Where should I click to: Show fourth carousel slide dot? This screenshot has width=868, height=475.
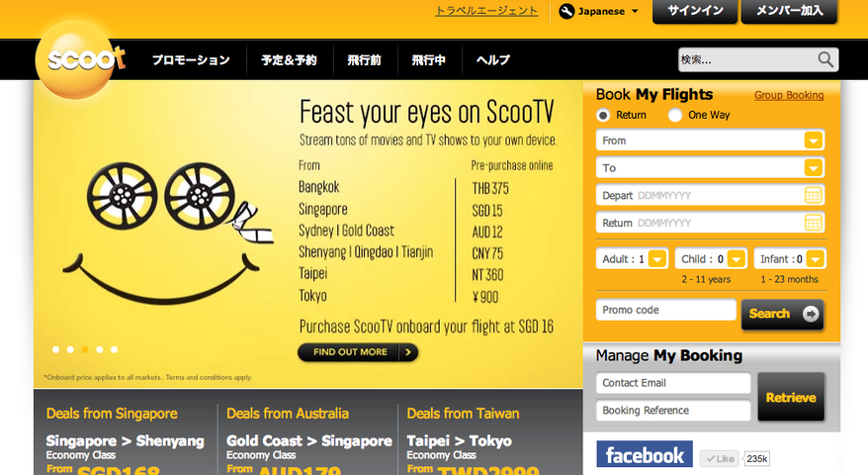pyautogui.click(x=100, y=349)
